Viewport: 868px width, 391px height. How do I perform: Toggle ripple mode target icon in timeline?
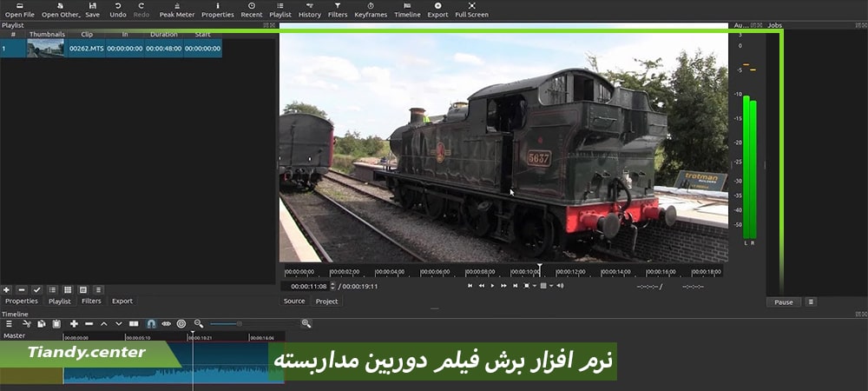click(x=181, y=323)
